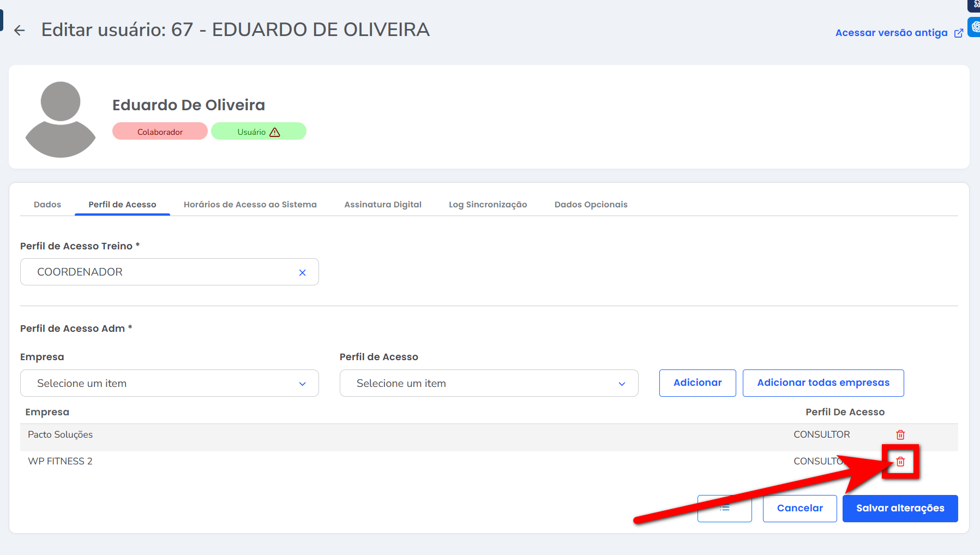Click the user avatar placeholder image
This screenshot has height=555, width=980.
(x=61, y=120)
